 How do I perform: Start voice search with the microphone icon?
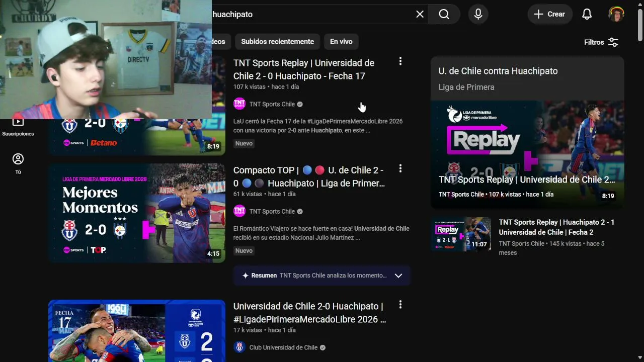click(x=478, y=14)
